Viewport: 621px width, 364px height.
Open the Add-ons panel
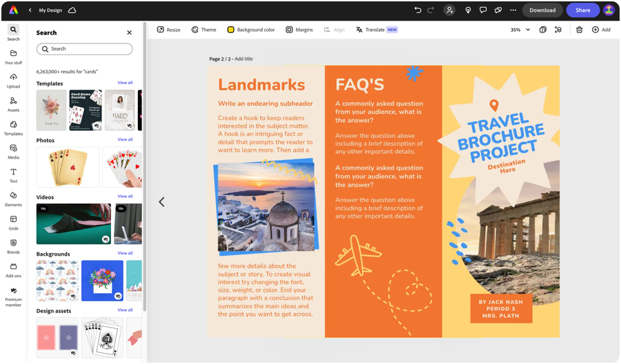[14, 270]
